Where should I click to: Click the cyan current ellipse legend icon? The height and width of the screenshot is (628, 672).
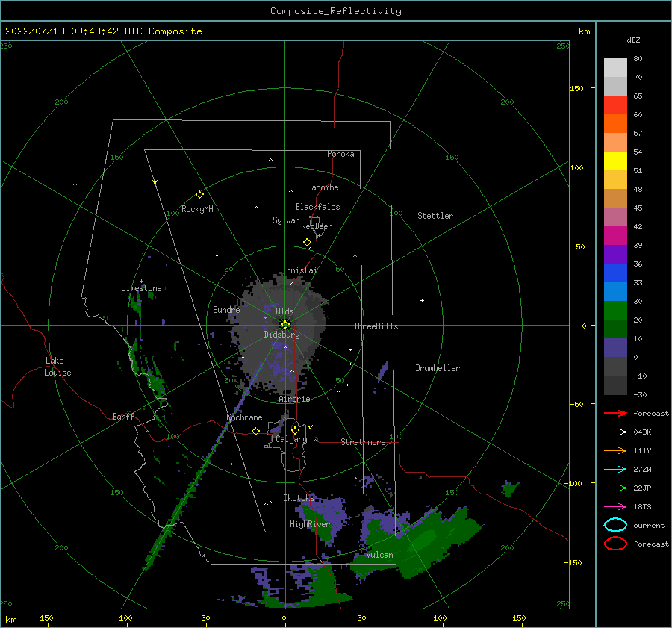(x=615, y=525)
